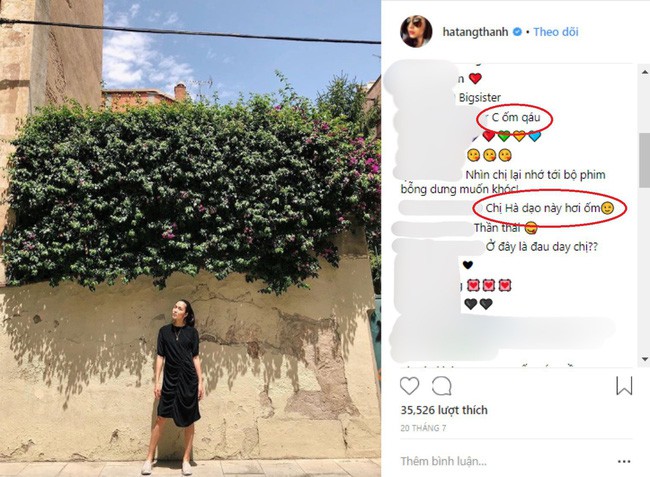Open the hatangthanh username link

475,32
